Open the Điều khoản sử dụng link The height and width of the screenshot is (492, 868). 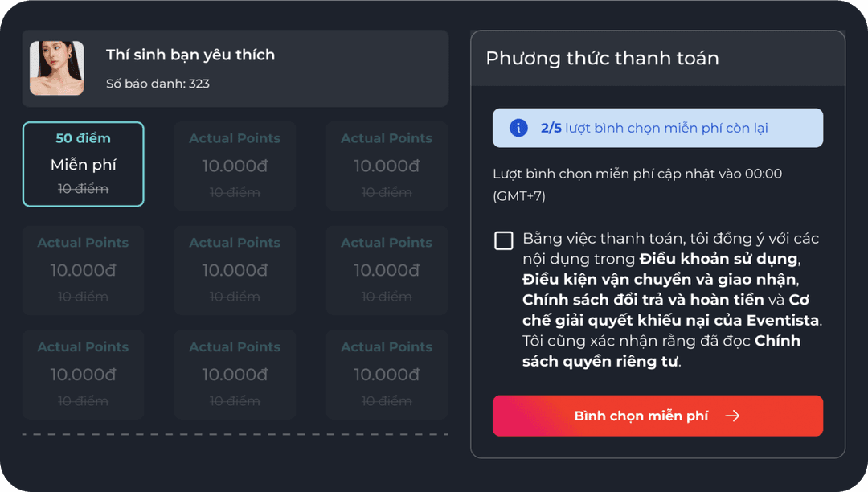pos(719,259)
